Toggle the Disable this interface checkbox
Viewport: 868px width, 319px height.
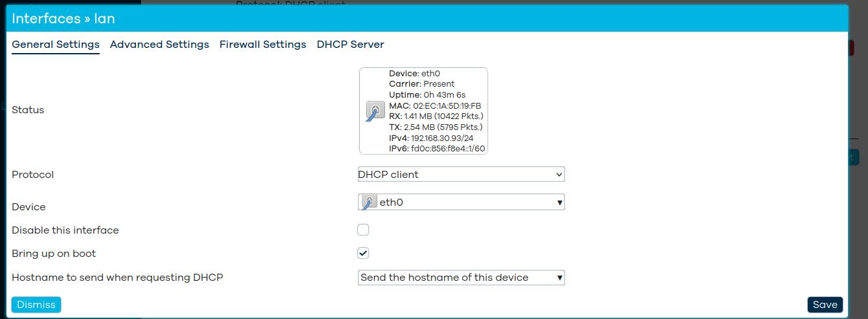(x=363, y=230)
